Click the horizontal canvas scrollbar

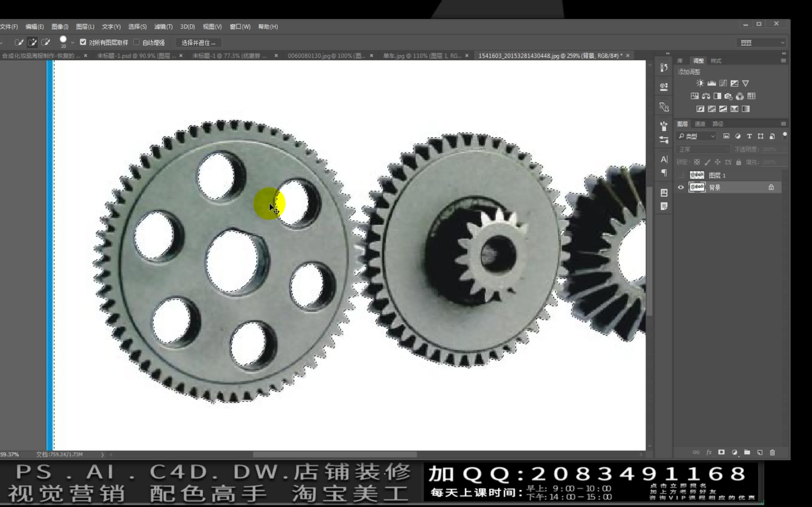click(x=335, y=454)
